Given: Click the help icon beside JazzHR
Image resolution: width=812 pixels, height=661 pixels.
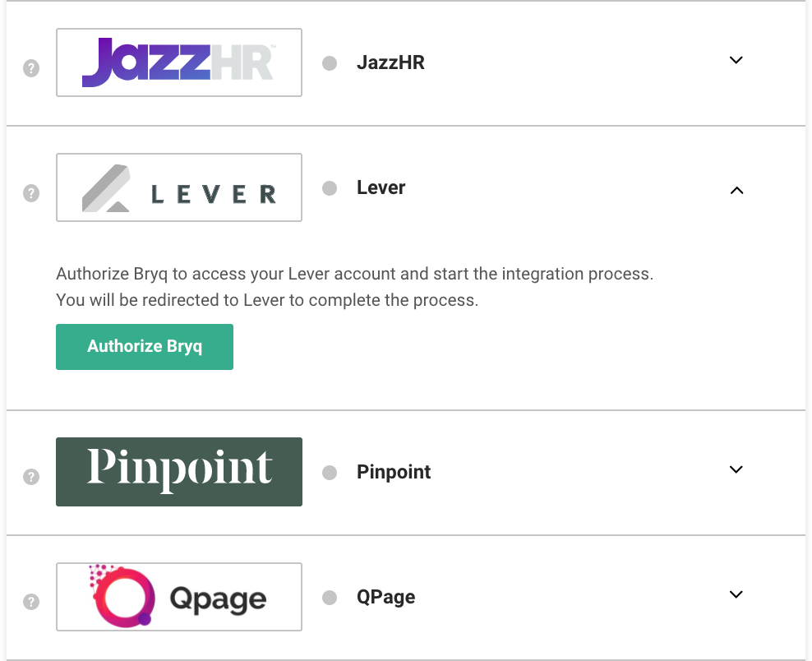Looking at the screenshot, I should 31,69.
